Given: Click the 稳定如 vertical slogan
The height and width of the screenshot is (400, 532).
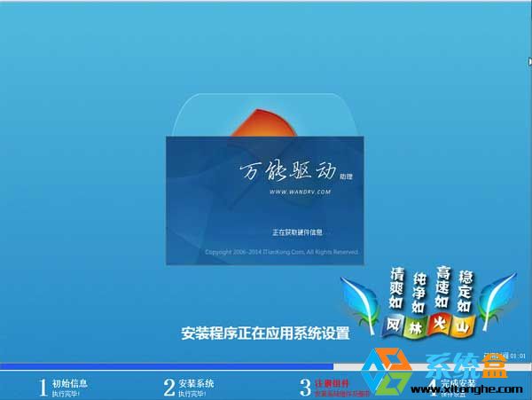Looking at the screenshot, I should tap(465, 291).
